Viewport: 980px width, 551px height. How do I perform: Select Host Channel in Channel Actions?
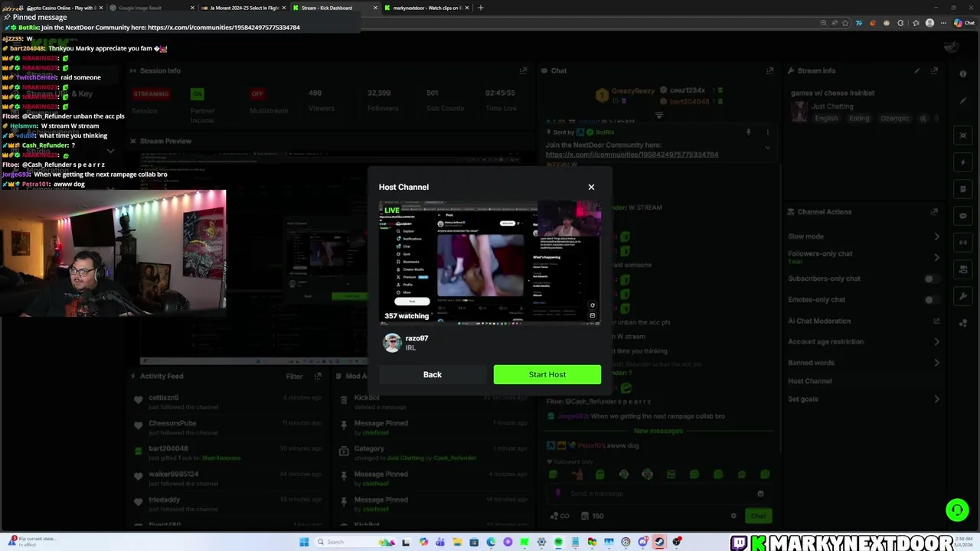point(809,381)
